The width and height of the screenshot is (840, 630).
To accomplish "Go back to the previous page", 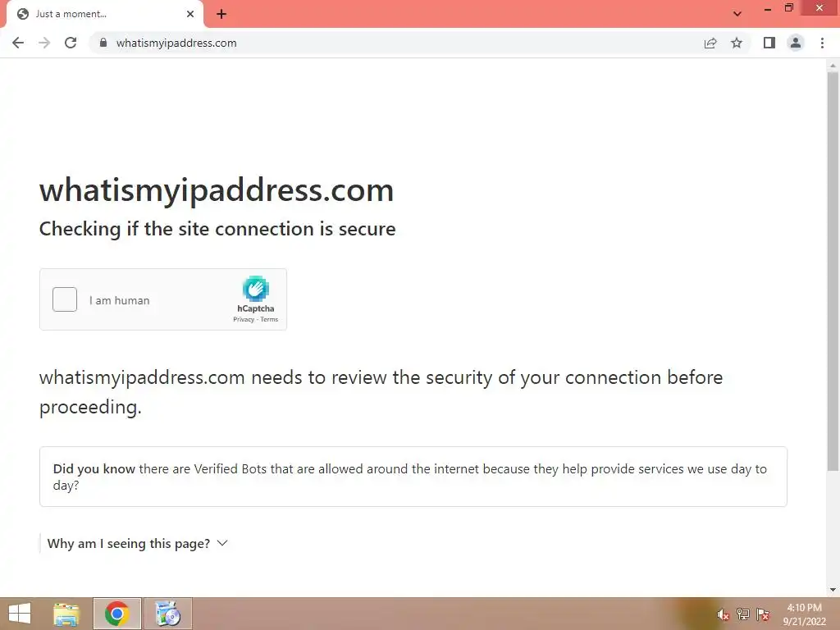I will click(18, 43).
